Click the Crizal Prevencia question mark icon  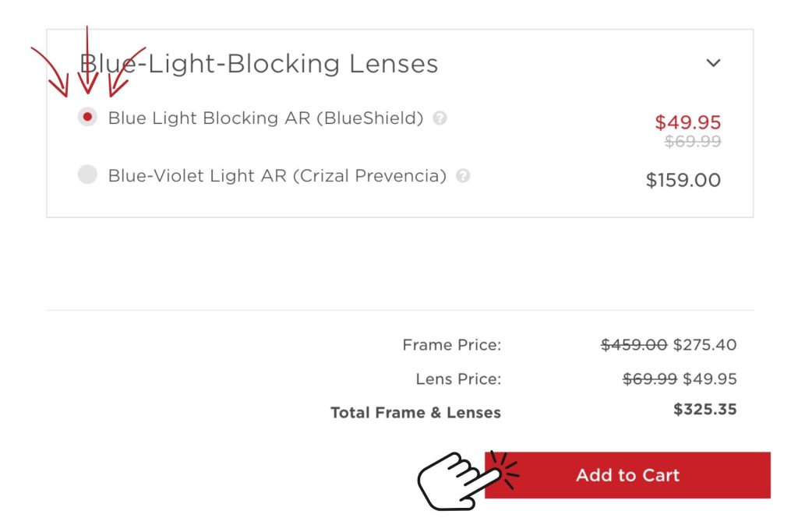click(462, 175)
